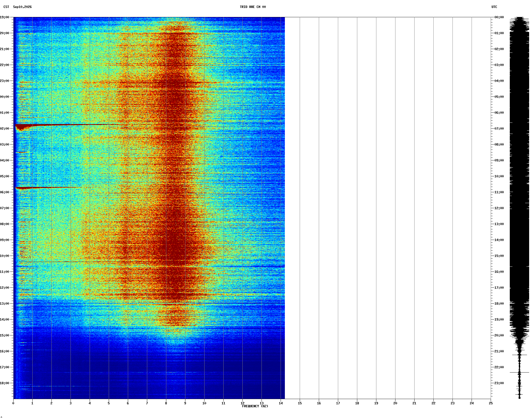This screenshot has height=420, width=531.
Task: Click the 20 Hz frequency tick label
Action: (395, 403)
